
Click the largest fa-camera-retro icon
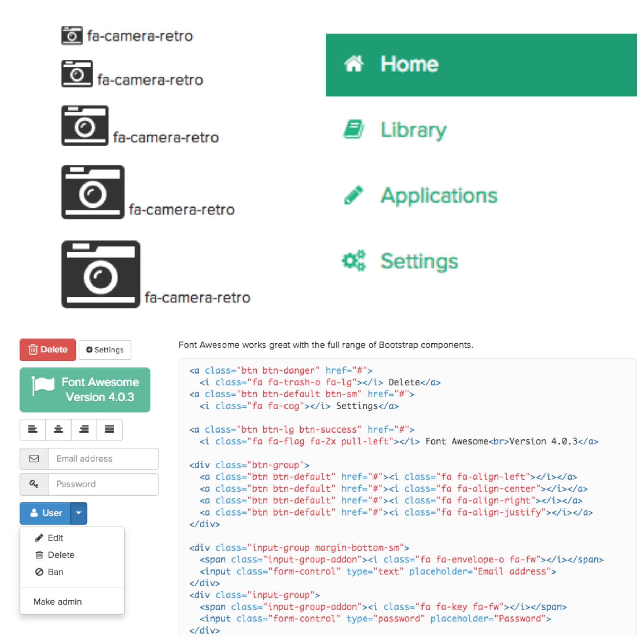click(x=100, y=275)
